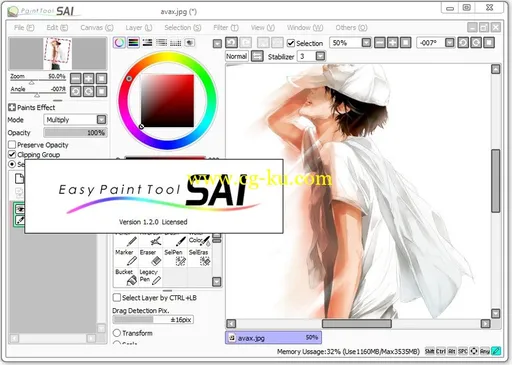Screen dimensions: 512x365
Task: Show the color wheel panel
Action: pos(119,43)
